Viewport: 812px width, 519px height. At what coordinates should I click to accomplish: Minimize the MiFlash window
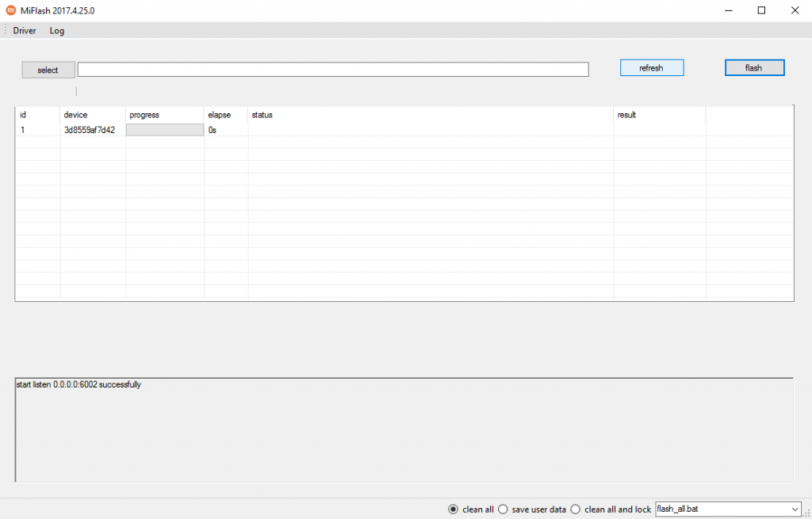pyautogui.click(x=729, y=10)
